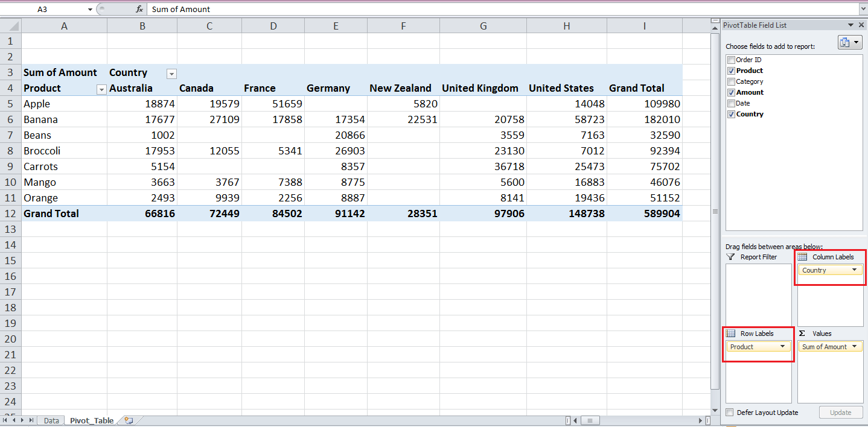Image resolution: width=868 pixels, height=427 pixels.
Task: Click the last-sheet navigation arrow
Action: pos(31,420)
